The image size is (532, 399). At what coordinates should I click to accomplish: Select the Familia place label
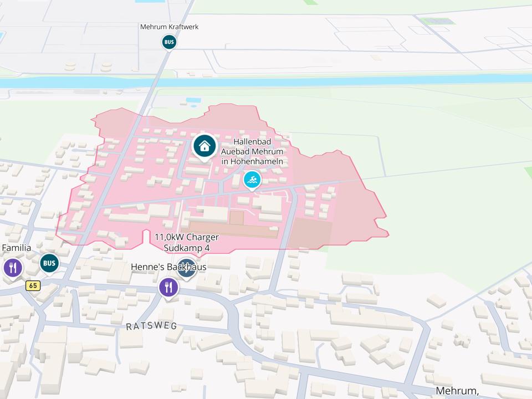point(16,248)
